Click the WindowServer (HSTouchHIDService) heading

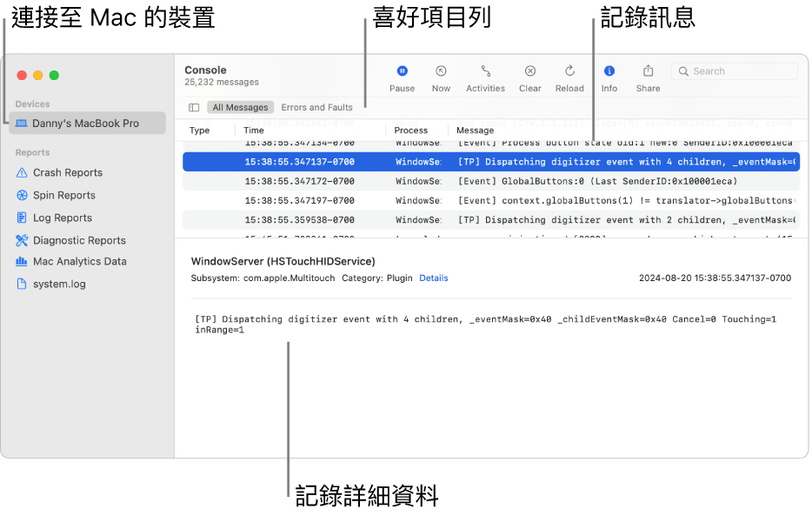(x=283, y=262)
